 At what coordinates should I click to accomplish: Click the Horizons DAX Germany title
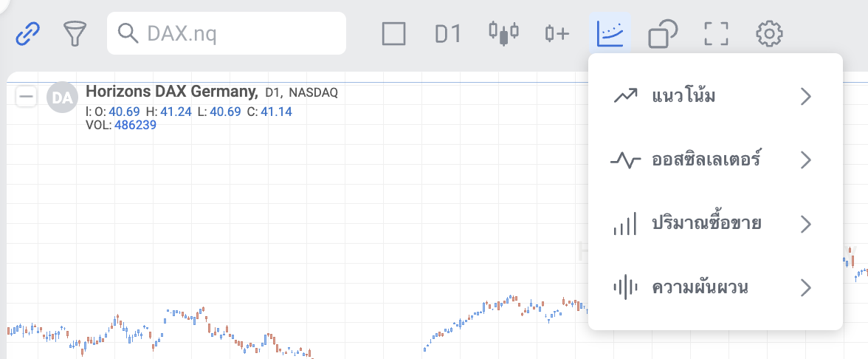(172, 92)
